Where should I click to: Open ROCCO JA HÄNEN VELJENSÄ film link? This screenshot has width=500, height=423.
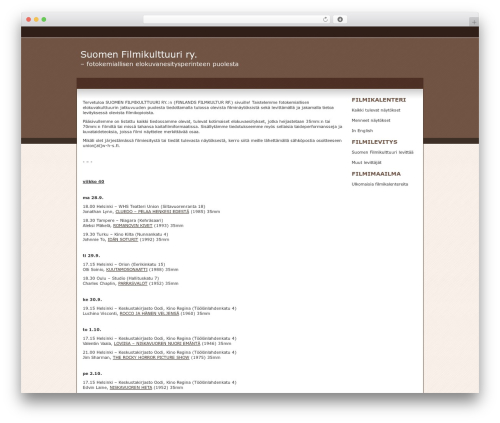pyautogui.click(x=149, y=314)
